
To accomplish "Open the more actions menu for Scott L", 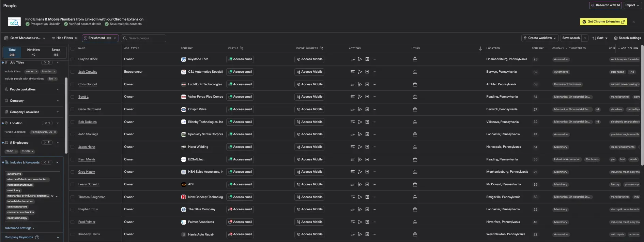I will 374,97.
